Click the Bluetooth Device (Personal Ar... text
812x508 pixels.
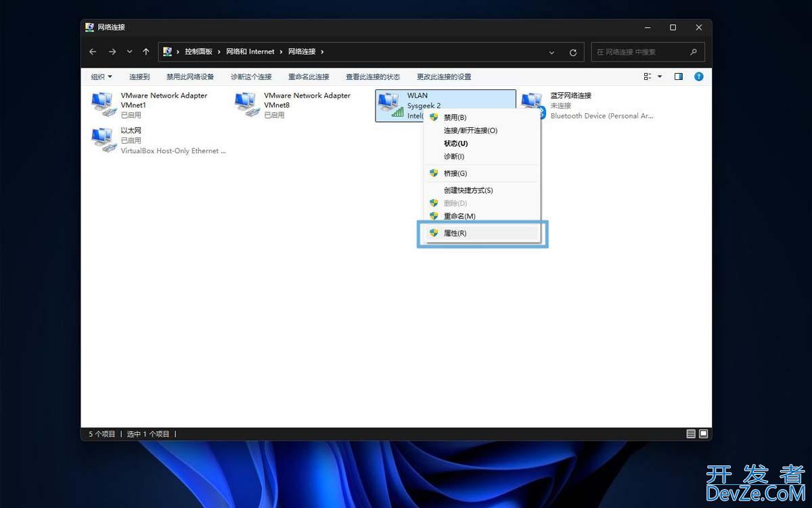tap(602, 116)
